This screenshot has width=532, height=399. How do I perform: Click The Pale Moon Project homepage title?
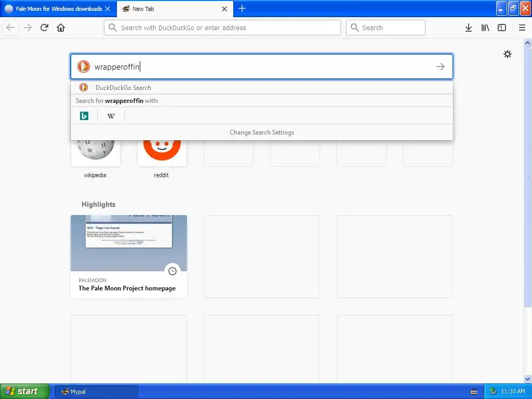tap(127, 288)
